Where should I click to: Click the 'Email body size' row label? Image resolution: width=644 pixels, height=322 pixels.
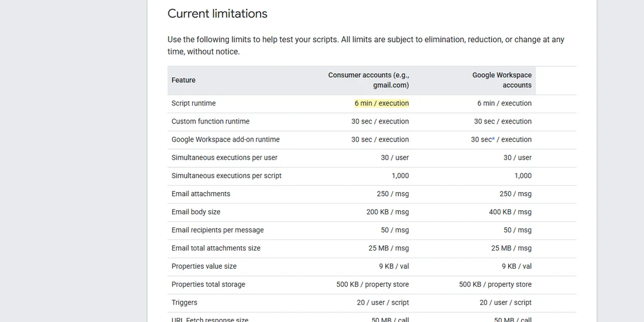(x=196, y=212)
